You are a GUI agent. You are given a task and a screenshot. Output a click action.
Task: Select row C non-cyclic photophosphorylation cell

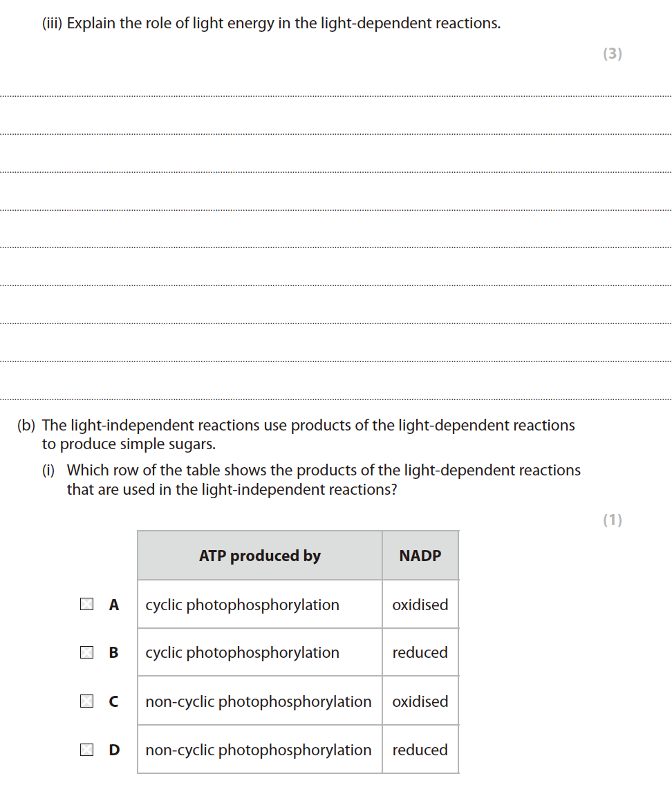click(258, 701)
